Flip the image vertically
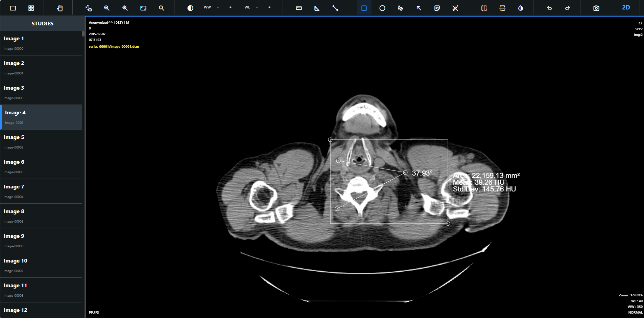The width and height of the screenshot is (644, 318). (x=502, y=8)
